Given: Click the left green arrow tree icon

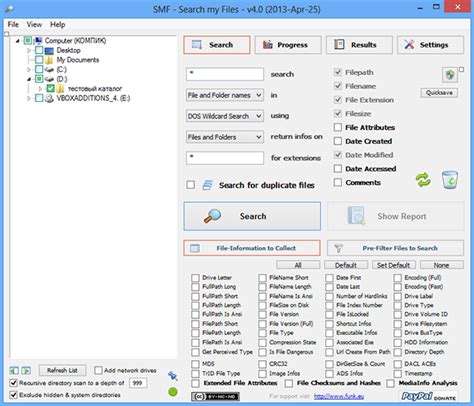Looking at the screenshot, I should (x=14, y=370).
